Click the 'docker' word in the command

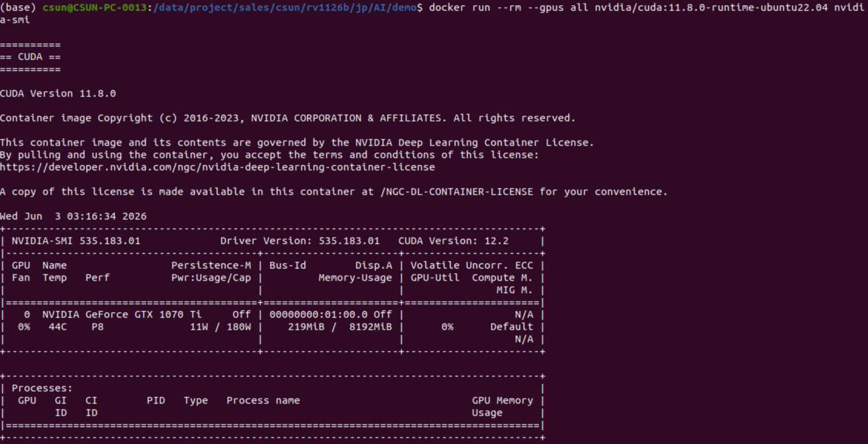pos(447,7)
